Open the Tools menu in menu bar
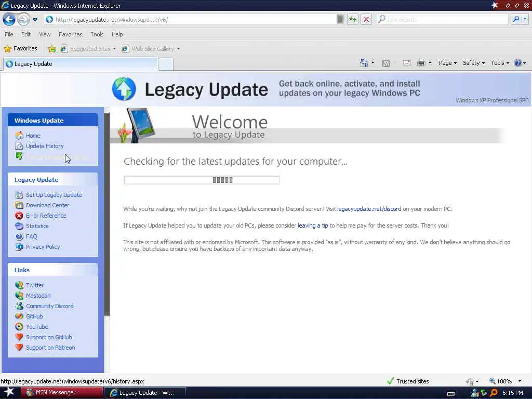The image size is (532, 399). pos(97,34)
